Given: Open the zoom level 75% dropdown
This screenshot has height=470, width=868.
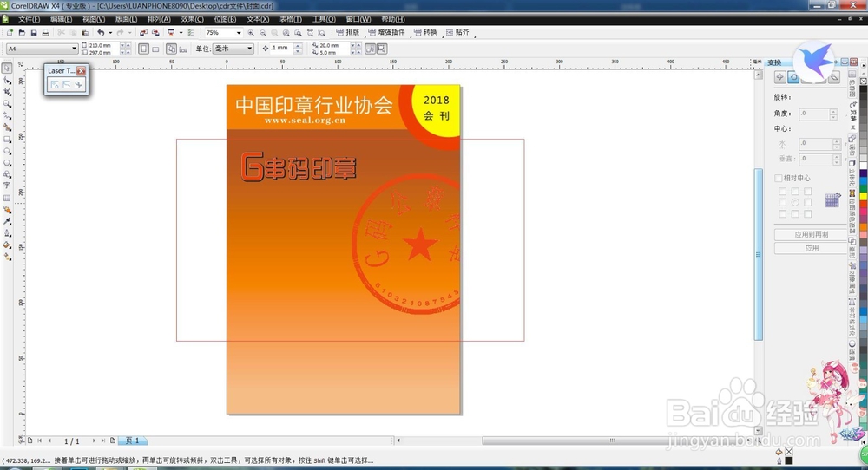Looking at the screenshot, I should point(239,33).
